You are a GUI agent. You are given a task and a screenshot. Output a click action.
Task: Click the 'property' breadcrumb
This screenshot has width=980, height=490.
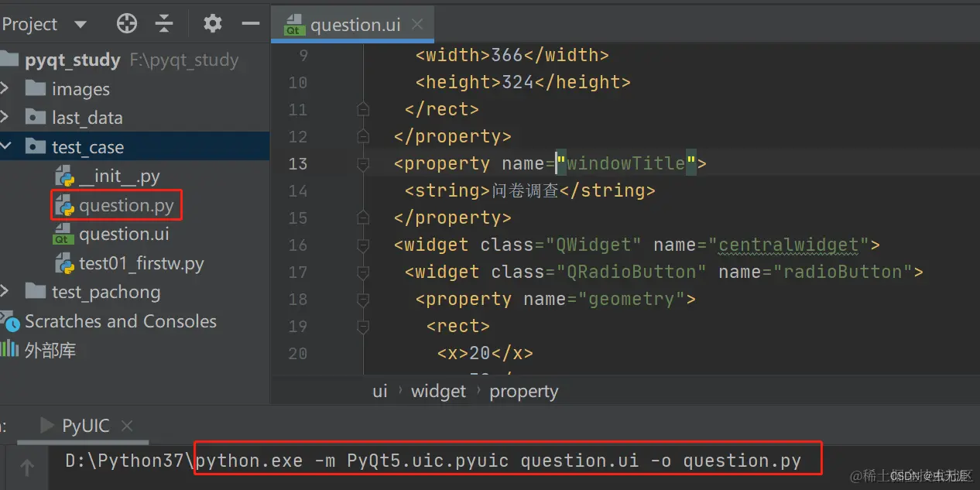click(x=524, y=391)
